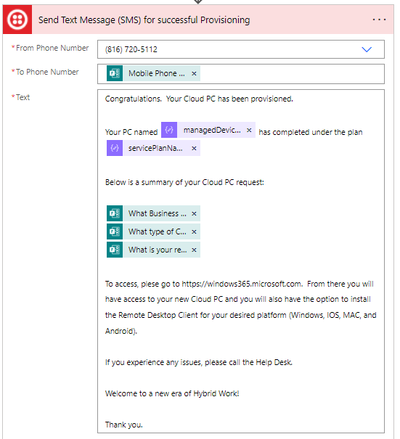Select the What Business... token
The height and width of the screenshot is (439, 400).
[x=153, y=213]
